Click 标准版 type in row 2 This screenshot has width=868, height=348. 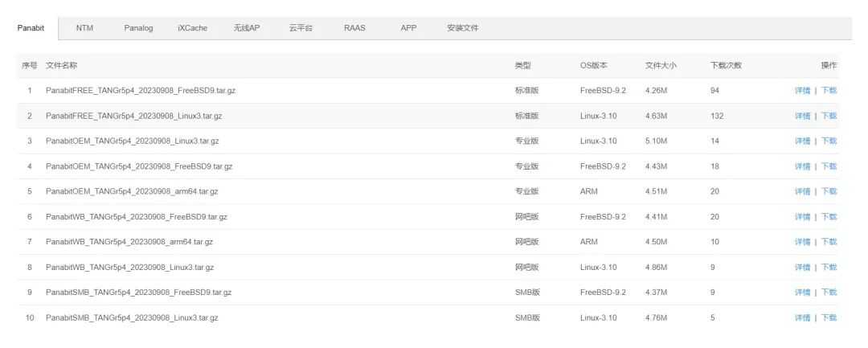526,117
